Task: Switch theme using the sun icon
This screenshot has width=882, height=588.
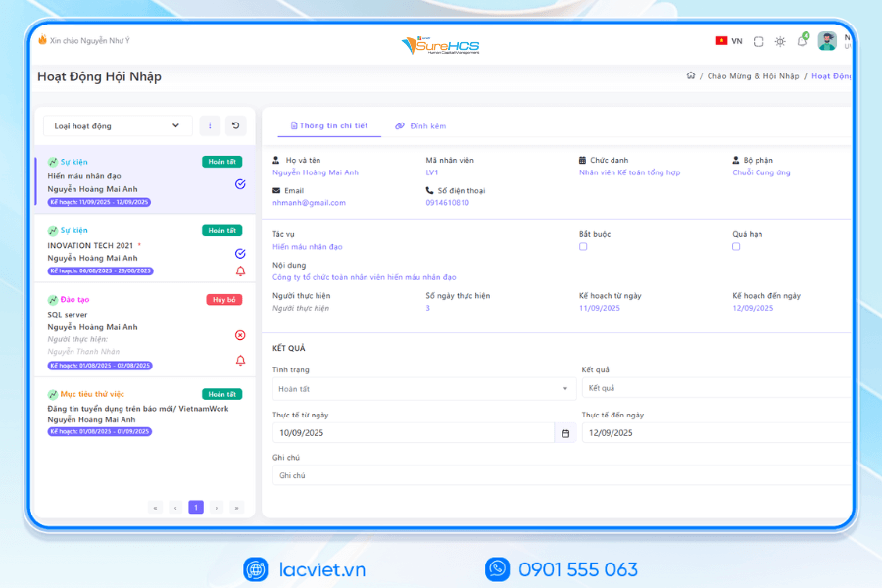Action: pos(780,41)
